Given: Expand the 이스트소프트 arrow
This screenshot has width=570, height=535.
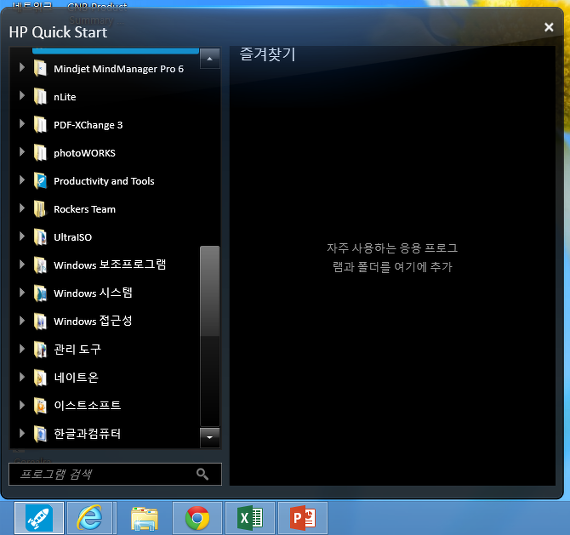Looking at the screenshot, I should 22,405.
